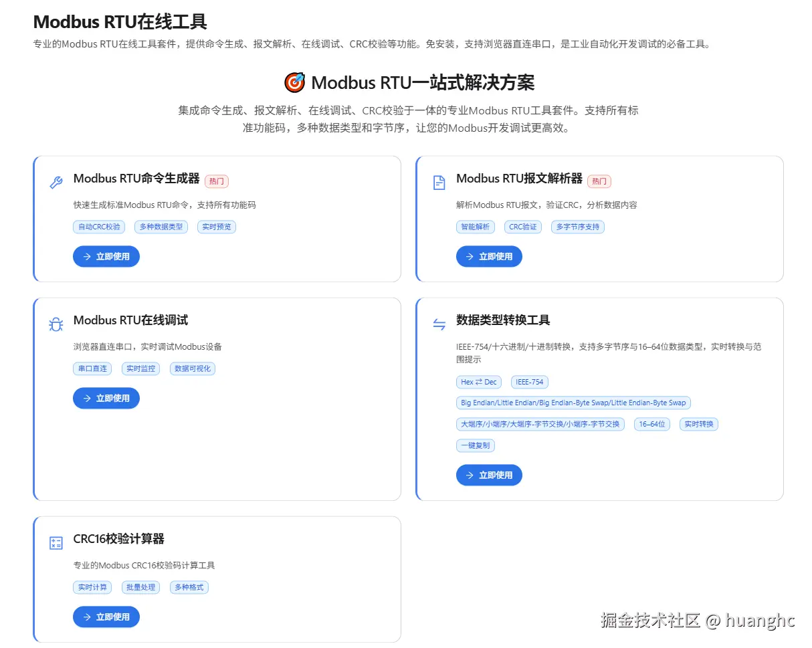Click the description 浏览器直连串口，实时调试Modbus设备
This screenshot has width=812, height=648.
pyautogui.click(x=148, y=346)
